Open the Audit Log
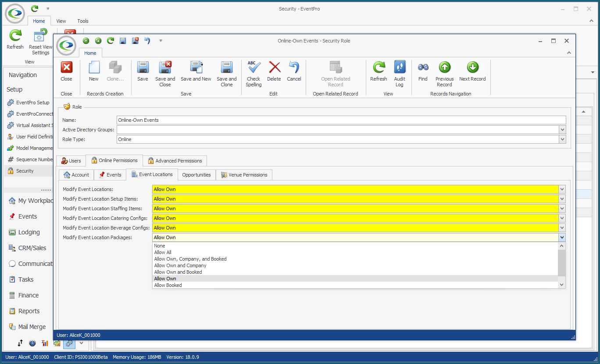This screenshot has height=364, width=600. (x=400, y=74)
